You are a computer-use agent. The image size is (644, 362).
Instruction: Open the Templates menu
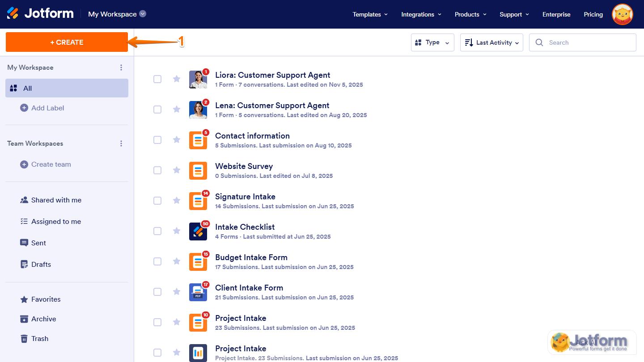pyautogui.click(x=370, y=14)
